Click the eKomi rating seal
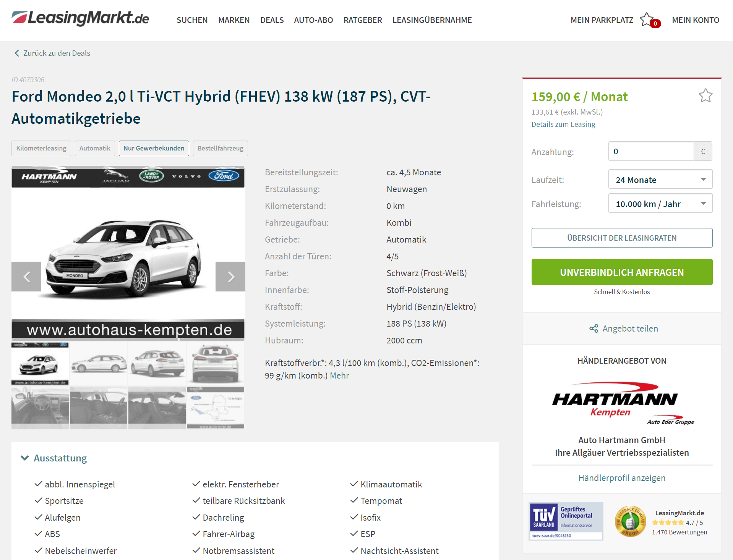The width and height of the screenshot is (733, 560). pyautogui.click(x=630, y=522)
